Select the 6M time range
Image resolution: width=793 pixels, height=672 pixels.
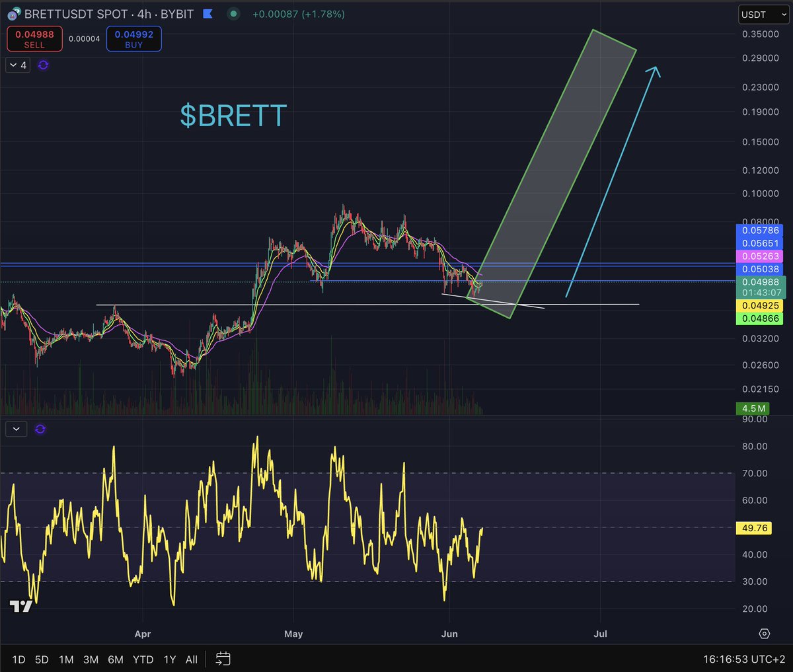[116, 659]
